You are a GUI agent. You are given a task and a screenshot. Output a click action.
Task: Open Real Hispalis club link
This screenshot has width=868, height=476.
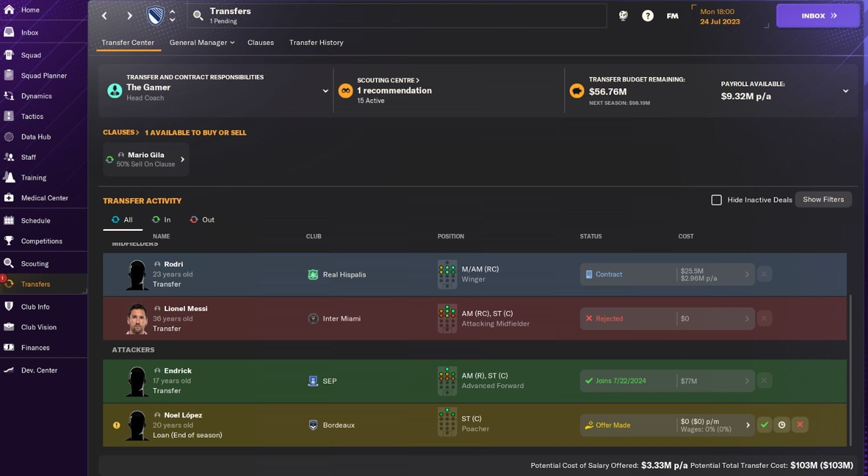[344, 274]
